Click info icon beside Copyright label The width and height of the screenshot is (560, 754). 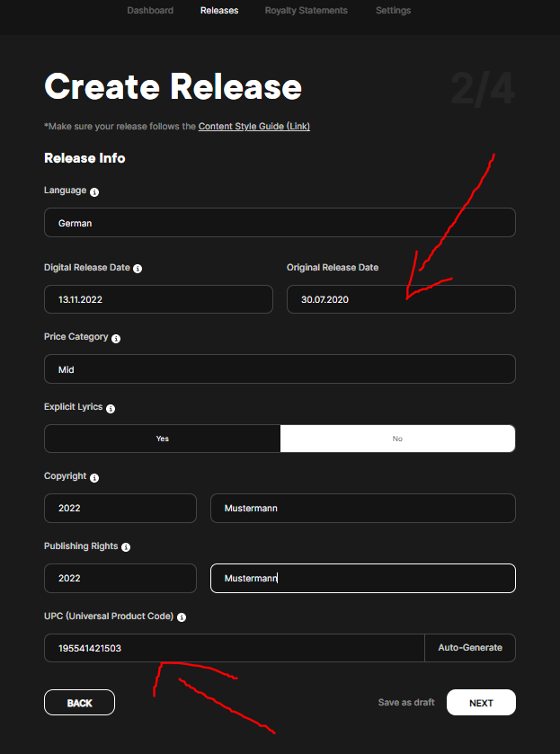click(94, 478)
